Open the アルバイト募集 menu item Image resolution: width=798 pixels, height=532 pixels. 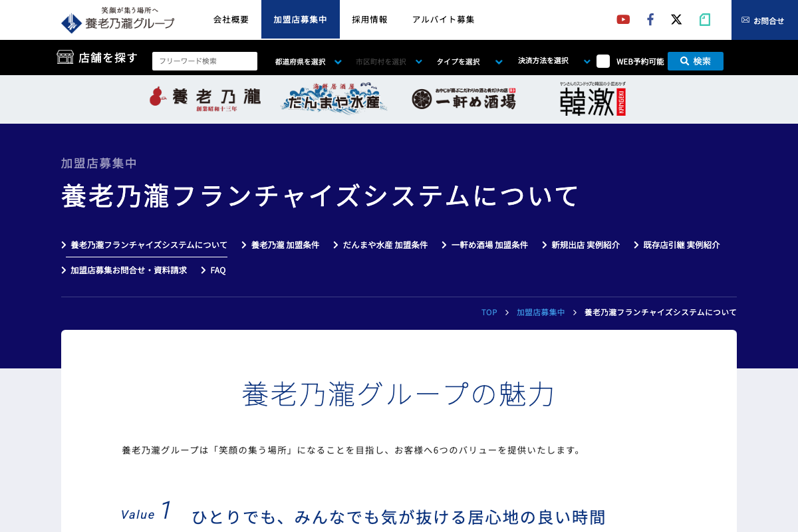coord(444,19)
